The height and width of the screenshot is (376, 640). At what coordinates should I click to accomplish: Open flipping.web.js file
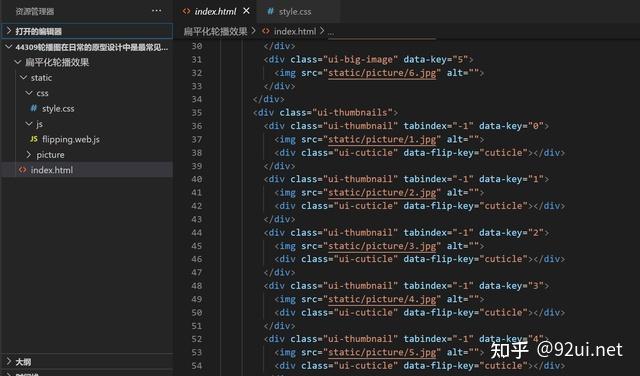pyautogui.click(x=71, y=139)
